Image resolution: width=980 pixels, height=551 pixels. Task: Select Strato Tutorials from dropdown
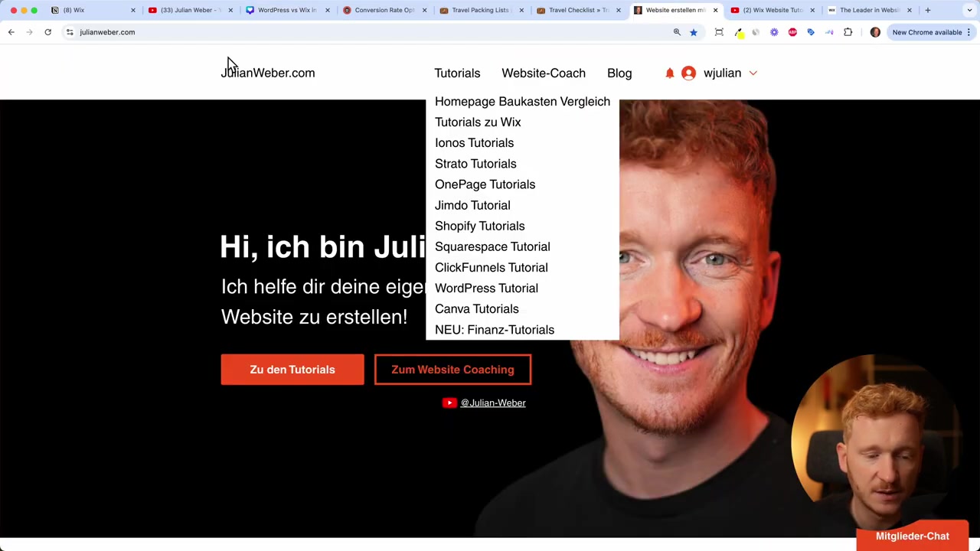coord(475,163)
